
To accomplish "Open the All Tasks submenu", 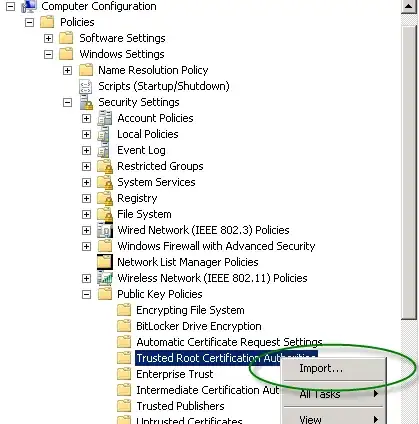I will click(x=333, y=394).
